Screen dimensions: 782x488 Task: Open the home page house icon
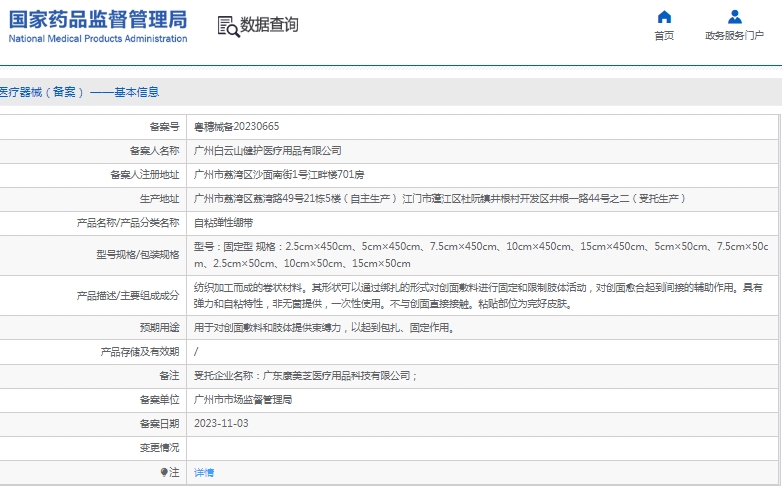coord(664,17)
